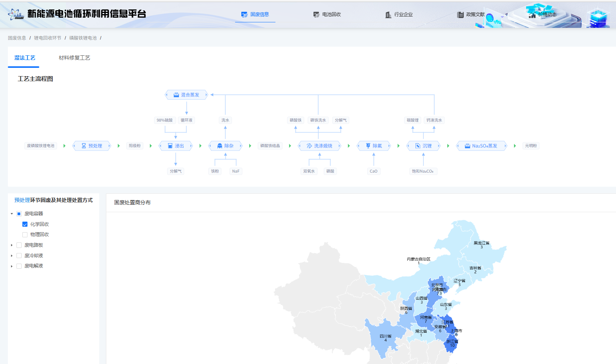Select the 预处理 hourglass icon
This screenshot has height=364, width=616.
click(84, 146)
